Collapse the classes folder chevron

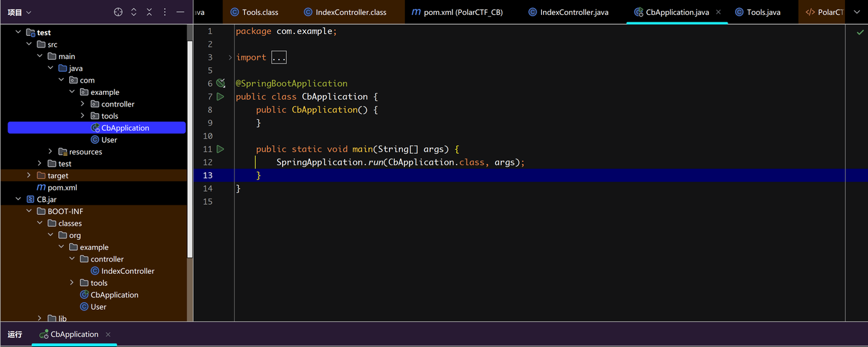pos(40,224)
